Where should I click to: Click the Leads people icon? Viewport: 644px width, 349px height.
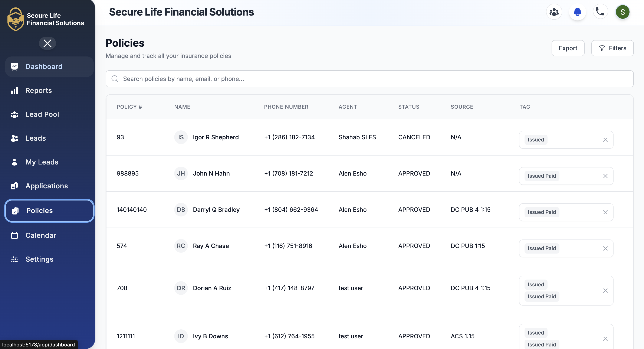click(x=14, y=138)
